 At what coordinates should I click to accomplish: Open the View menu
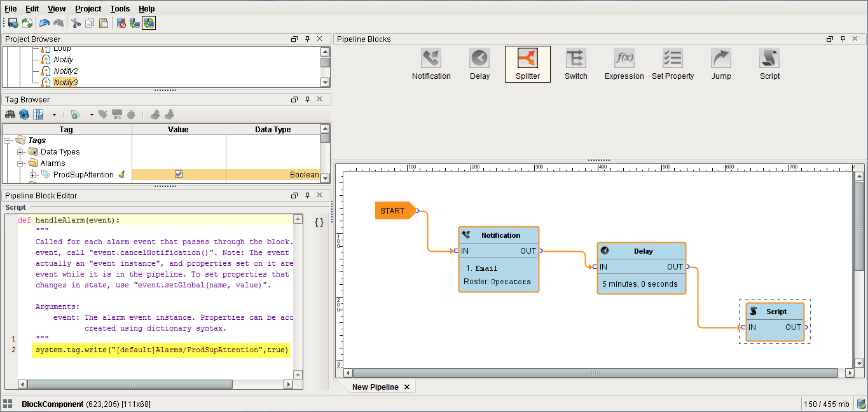coord(57,8)
